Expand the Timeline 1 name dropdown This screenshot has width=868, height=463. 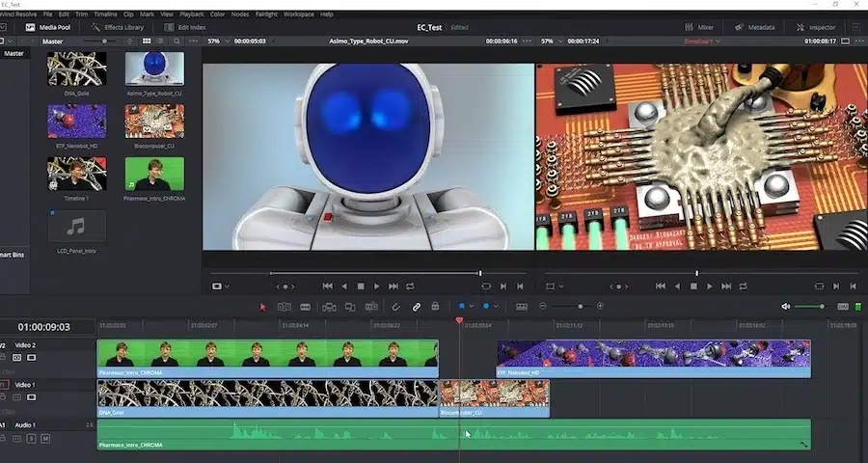coord(702,41)
